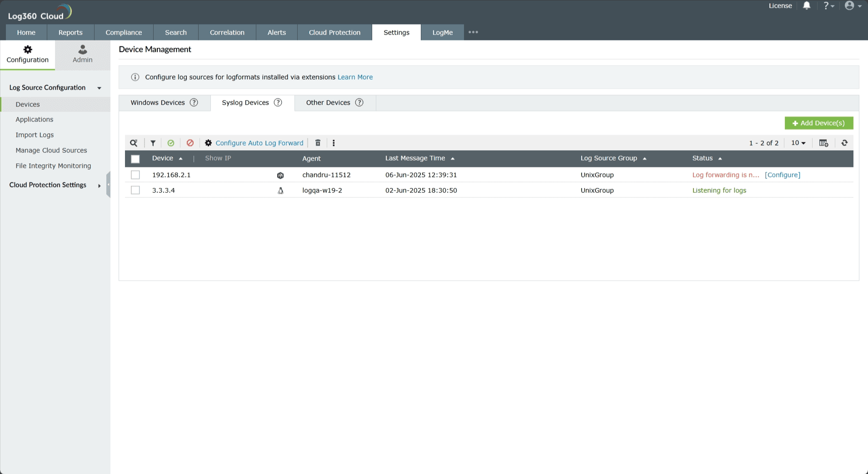Open the user account menu
The height and width of the screenshot is (474, 868).
(x=853, y=5)
